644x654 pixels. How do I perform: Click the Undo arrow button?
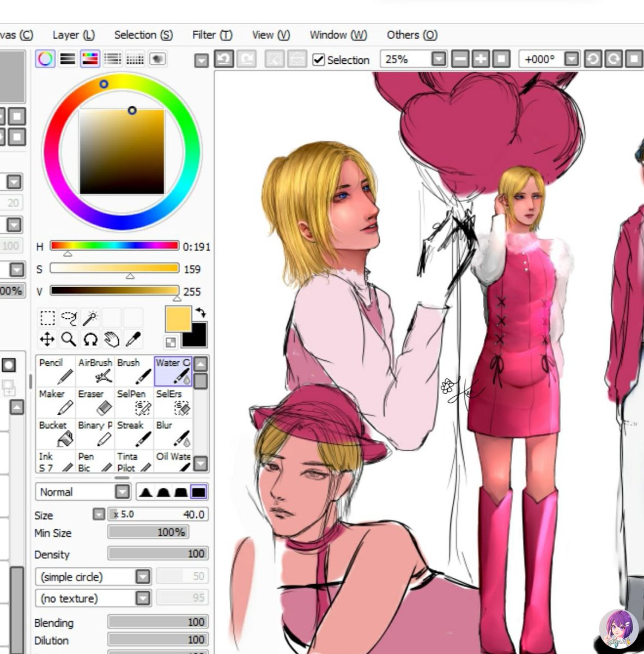click(x=223, y=59)
